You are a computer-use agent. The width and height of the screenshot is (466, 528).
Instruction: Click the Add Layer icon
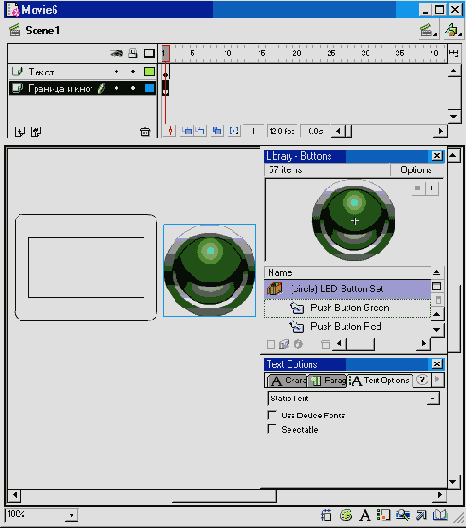point(20,132)
